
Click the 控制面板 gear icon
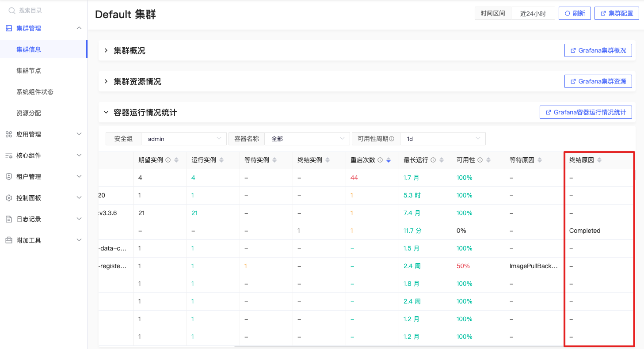click(8, 198)
